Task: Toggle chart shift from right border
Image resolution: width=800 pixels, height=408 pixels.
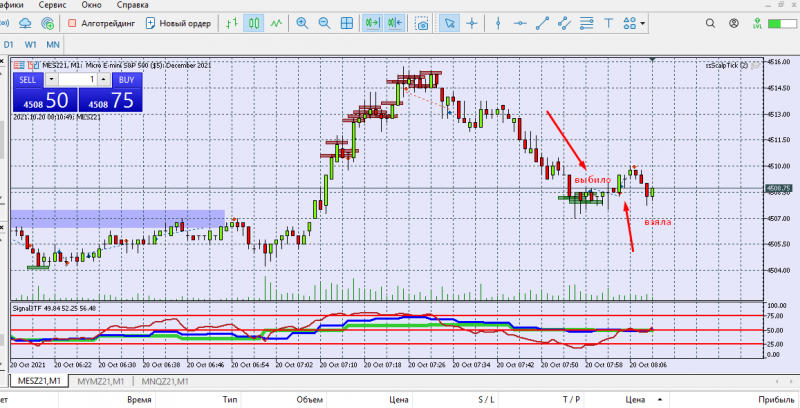Action: coord(395,23)
